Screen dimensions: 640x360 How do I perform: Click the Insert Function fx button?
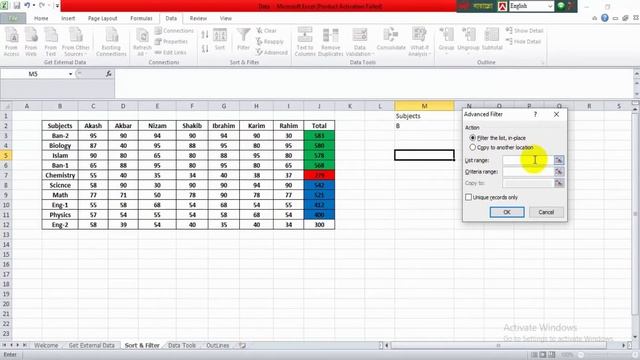pos(109,74)
